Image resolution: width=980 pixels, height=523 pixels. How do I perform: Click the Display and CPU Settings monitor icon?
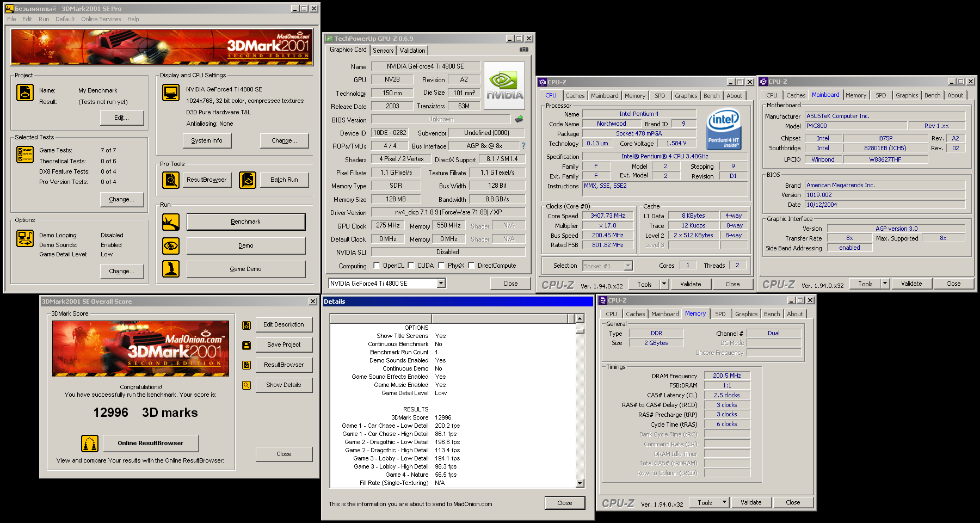[171, 93]
